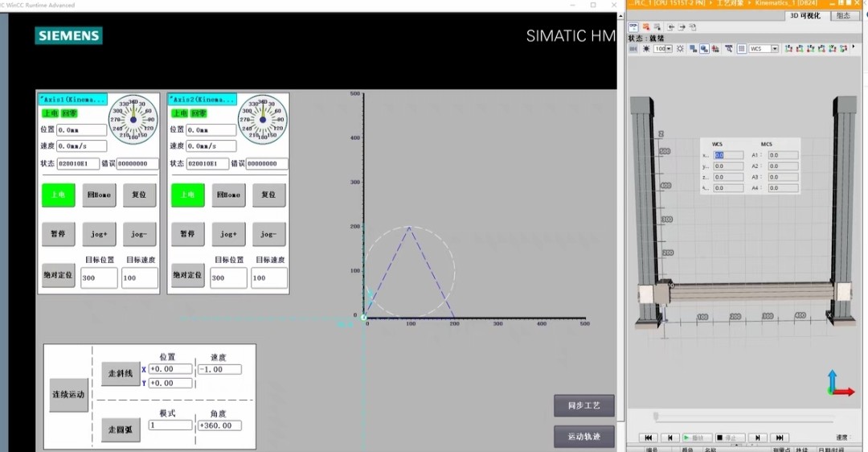Screen dimensions: 868x452
Task: Click Axis1 复位 reset button
Action: coord(139,195)
